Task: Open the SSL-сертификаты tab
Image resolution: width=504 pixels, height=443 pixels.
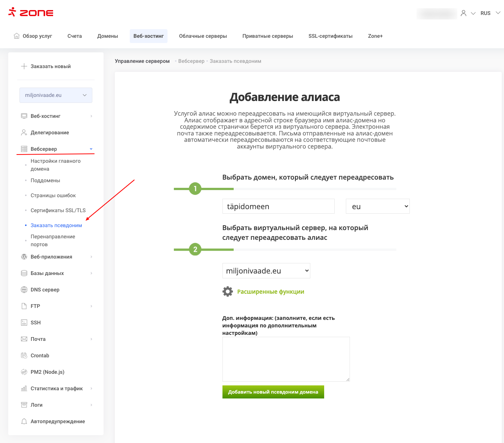Action: tap(330, 36)
